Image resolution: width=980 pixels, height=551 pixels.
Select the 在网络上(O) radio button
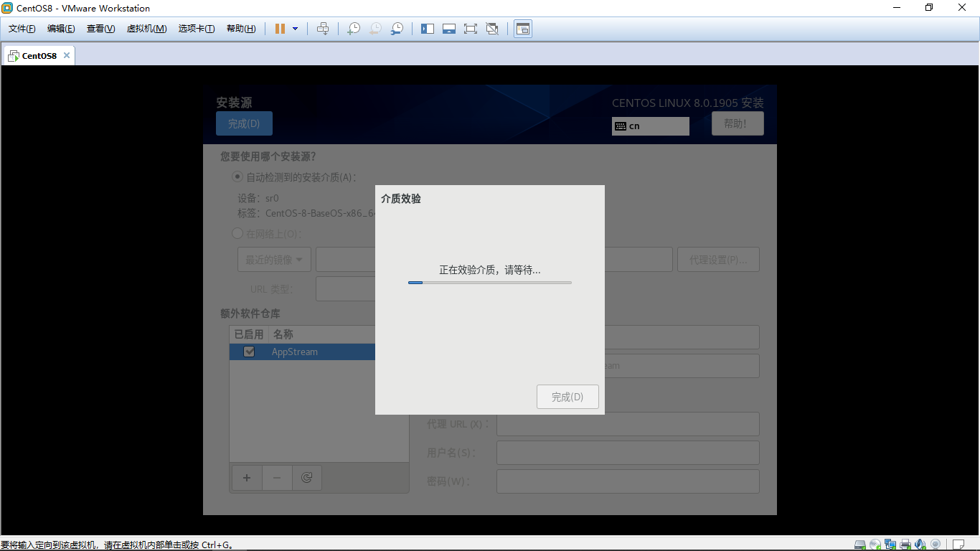click(237, 233)
